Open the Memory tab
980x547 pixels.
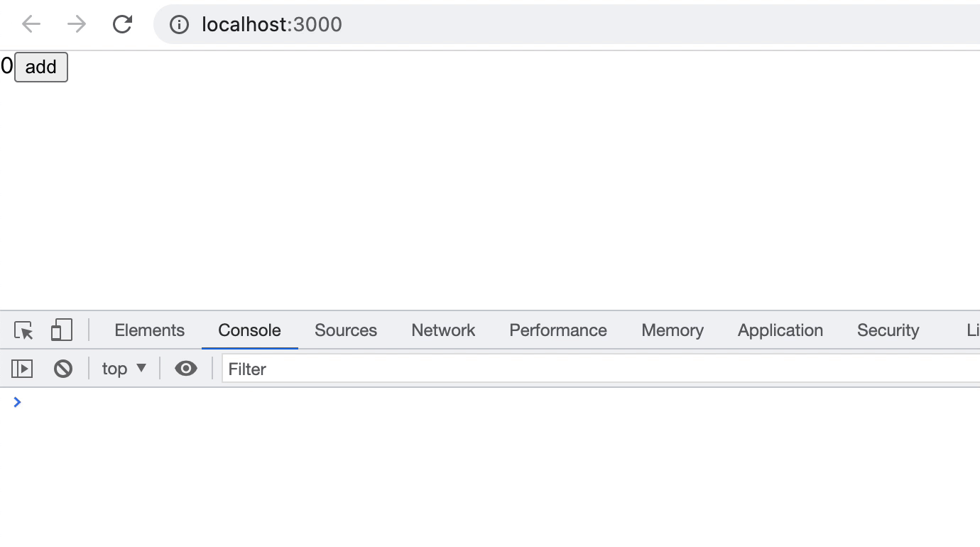click(x=673, y=330)
